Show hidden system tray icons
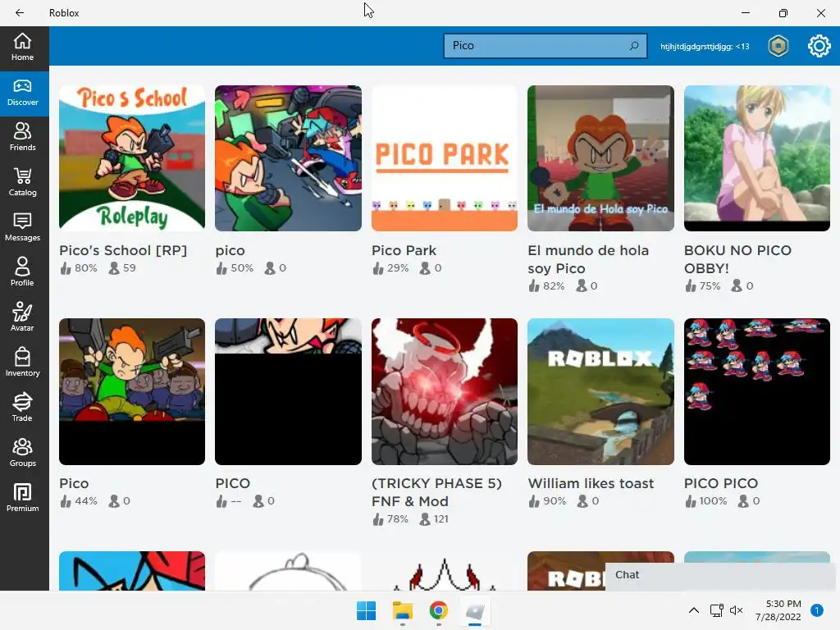This screenshot has width=840, height=630. [694, 610]
